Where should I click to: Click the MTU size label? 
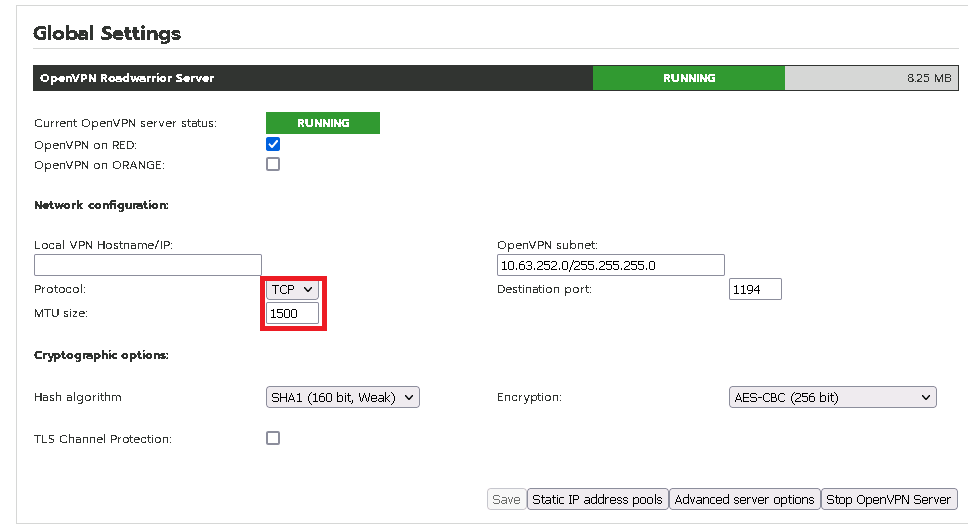(60, 313)
